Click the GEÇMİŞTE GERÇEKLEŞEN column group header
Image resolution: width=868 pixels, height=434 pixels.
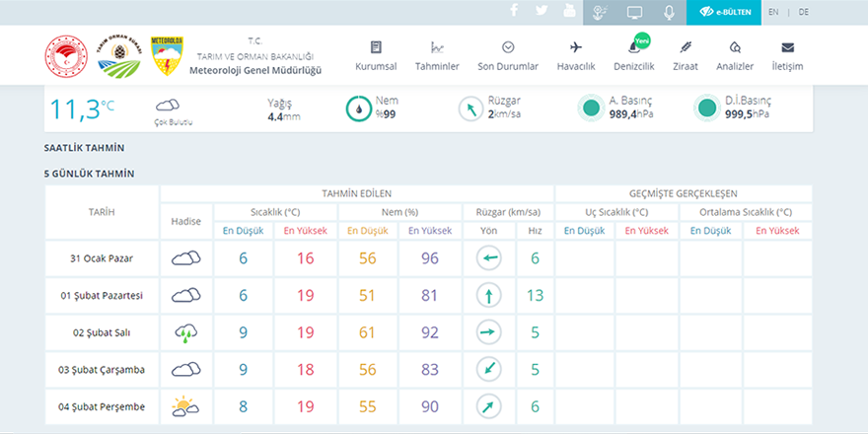pos(684,193)
